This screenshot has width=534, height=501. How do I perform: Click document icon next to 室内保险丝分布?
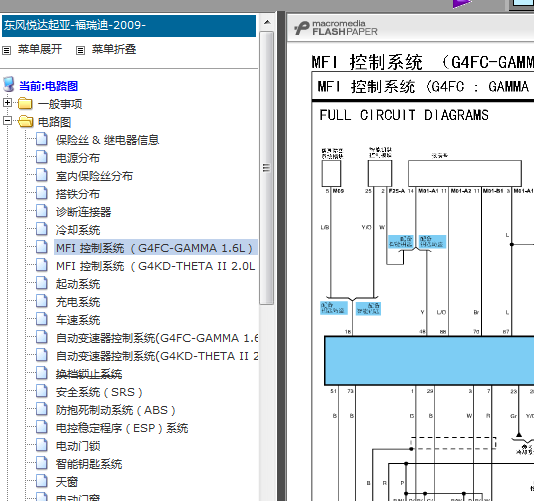coord(42,175)
